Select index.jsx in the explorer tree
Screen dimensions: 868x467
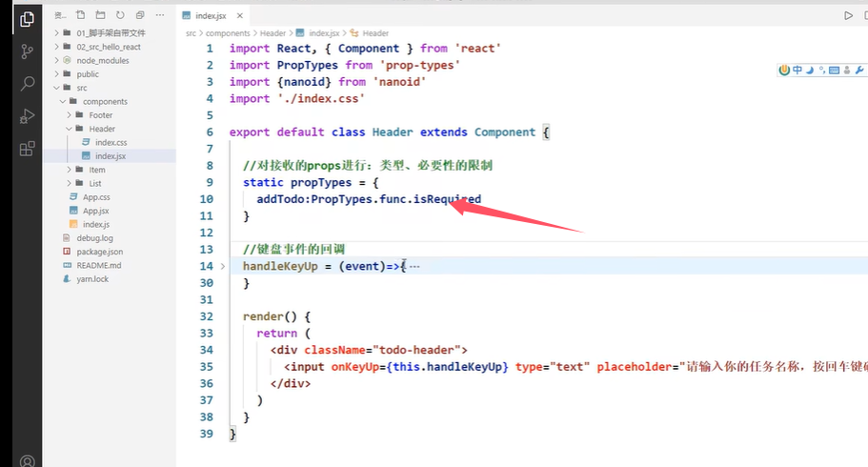click(x=110, y=156)
